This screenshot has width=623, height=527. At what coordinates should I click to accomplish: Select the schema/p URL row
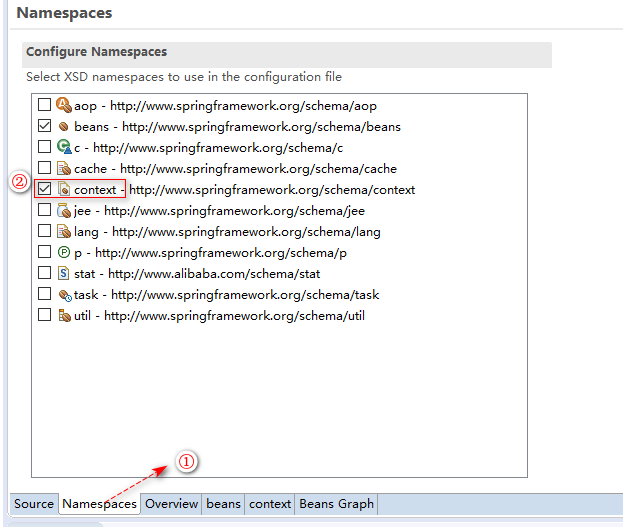pos(221,253)
